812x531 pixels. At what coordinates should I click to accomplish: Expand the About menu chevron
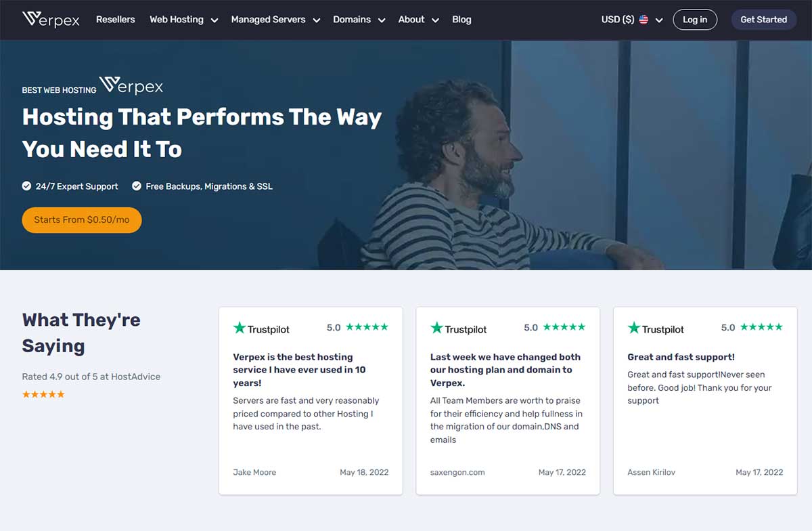click(x=435, y=20)
